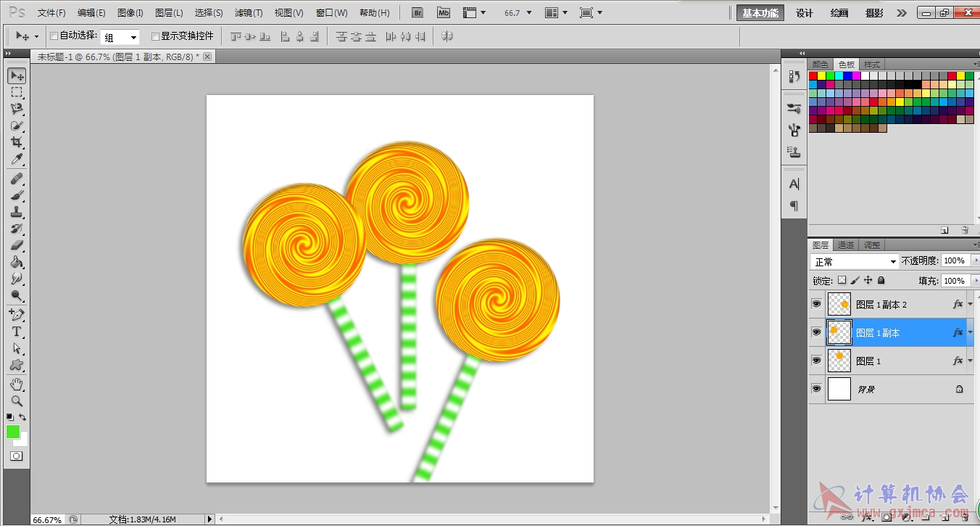Hide the 背景 layer
This screenshot has height=526, width=980.
click(x=816, y=389)
